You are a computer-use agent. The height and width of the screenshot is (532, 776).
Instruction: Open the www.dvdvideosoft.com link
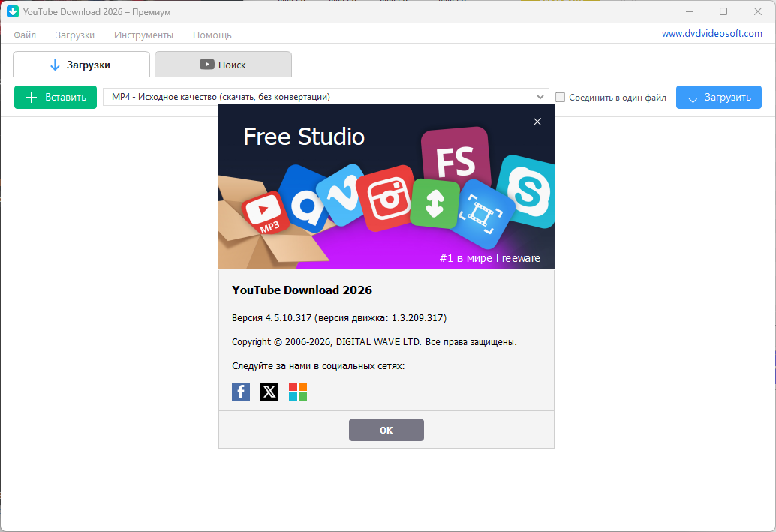[711, 34]
